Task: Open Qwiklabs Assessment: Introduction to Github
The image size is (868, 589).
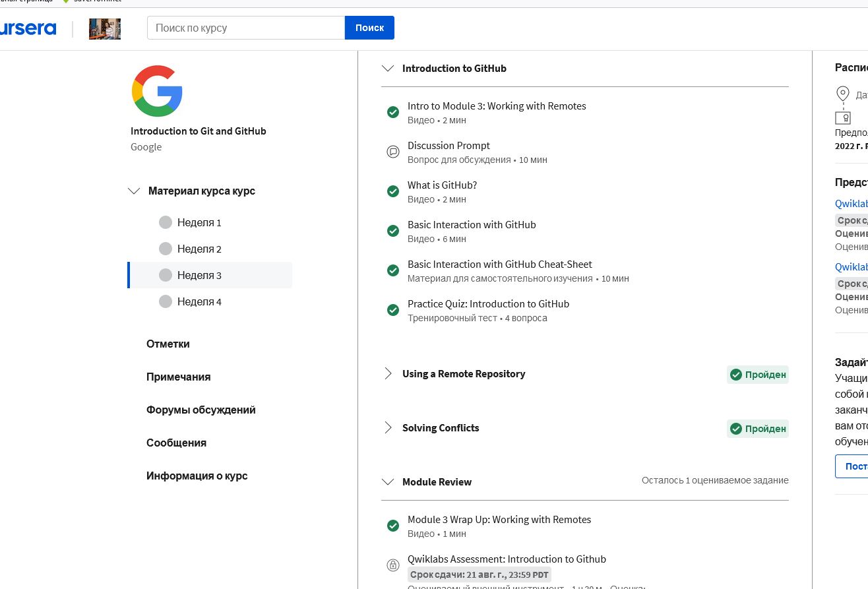Action: [x=507, y=559]
